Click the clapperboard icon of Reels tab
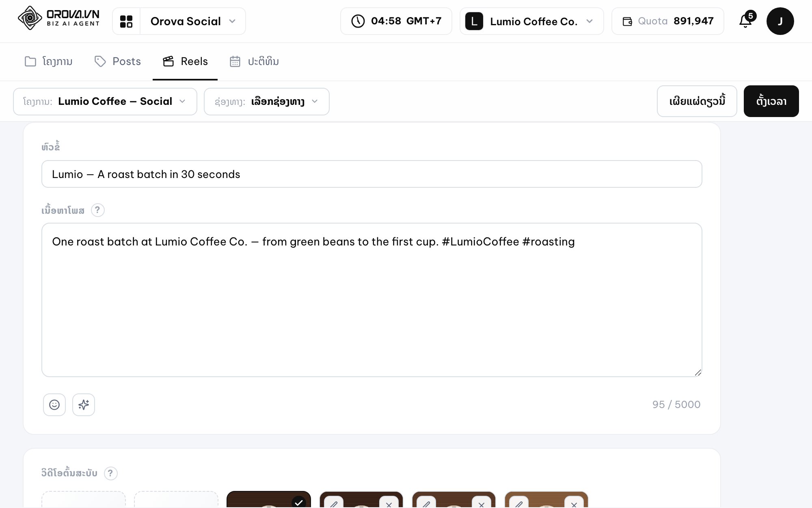This screenshot has width=812, height=508. pos(168,61)
